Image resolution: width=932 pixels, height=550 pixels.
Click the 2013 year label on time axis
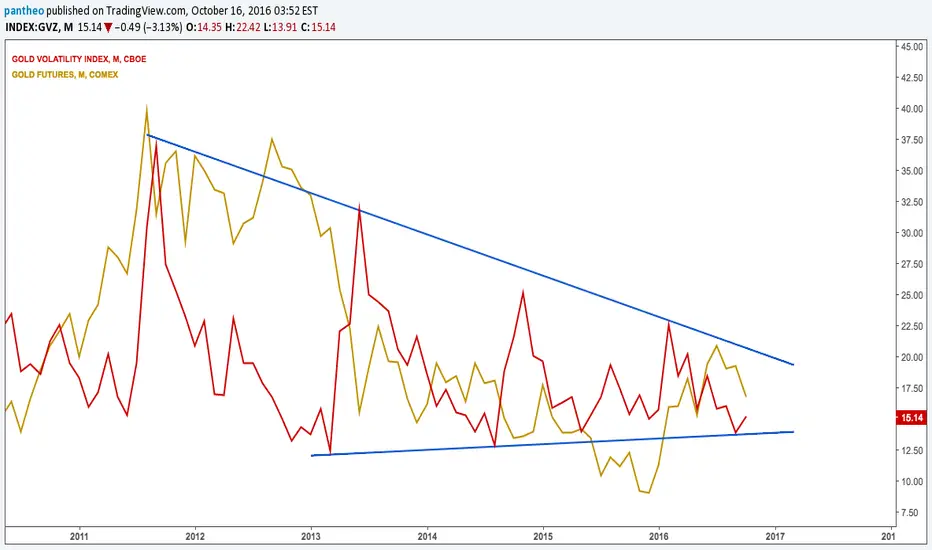click(311, 536)
